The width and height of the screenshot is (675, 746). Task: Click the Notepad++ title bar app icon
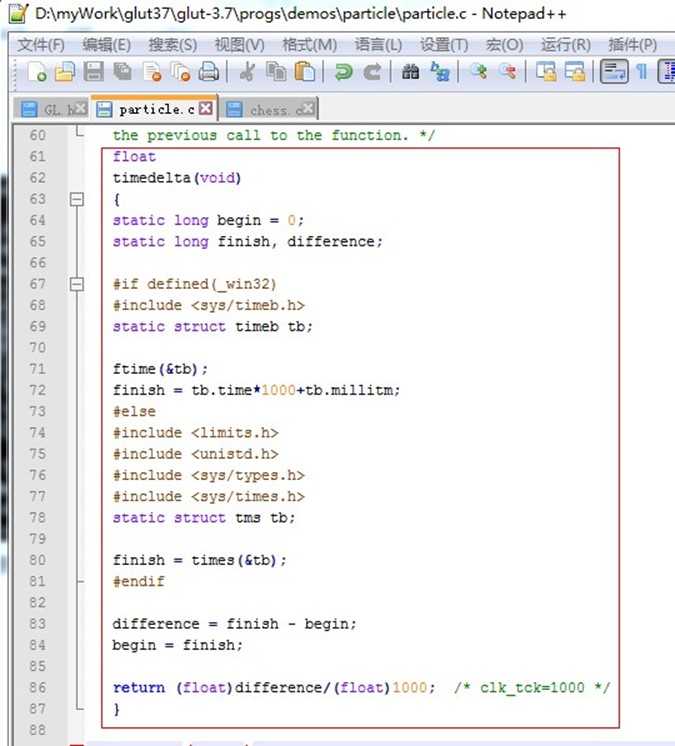19,13
